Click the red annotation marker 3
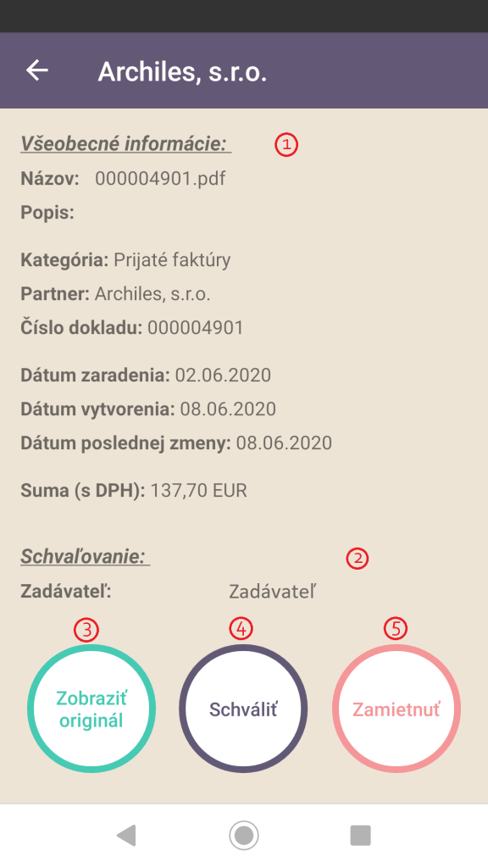488x868 pixels. point(86,630)
